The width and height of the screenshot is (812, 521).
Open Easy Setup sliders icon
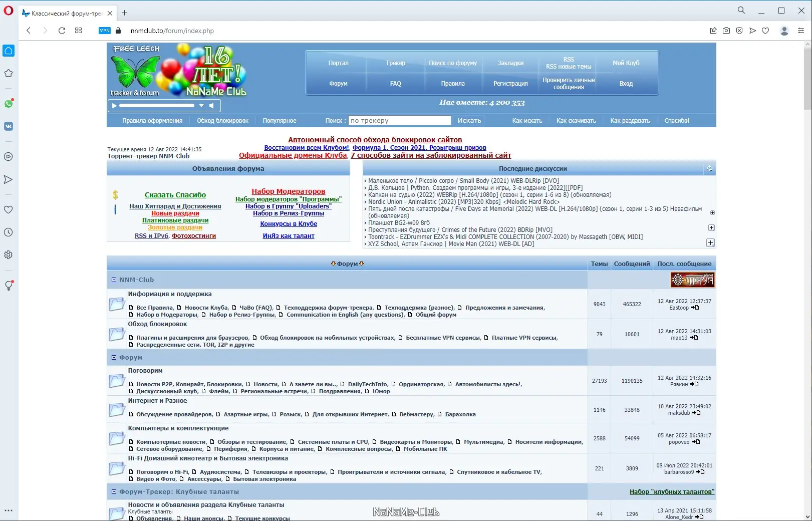click(801, 31)
